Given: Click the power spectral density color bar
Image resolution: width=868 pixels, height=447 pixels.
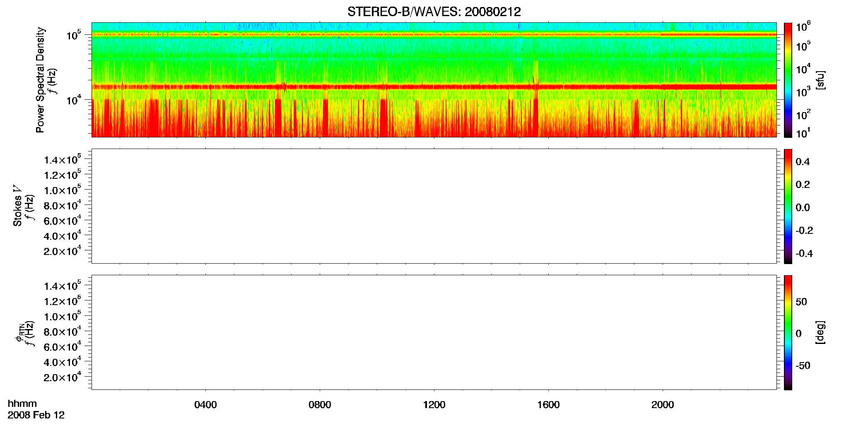Looking at the screenshot, I should point(788,80).
